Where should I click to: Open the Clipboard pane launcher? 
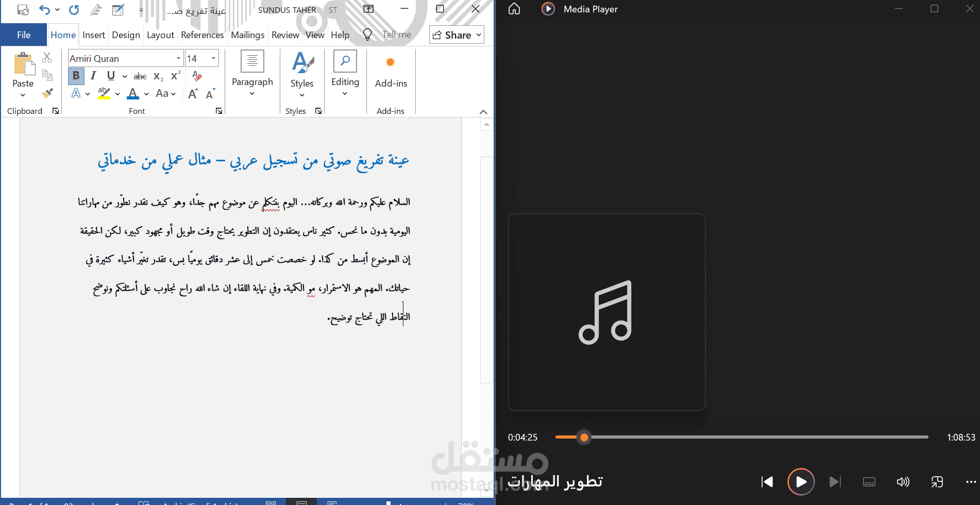pyautogui.click(x=56, y=111)
